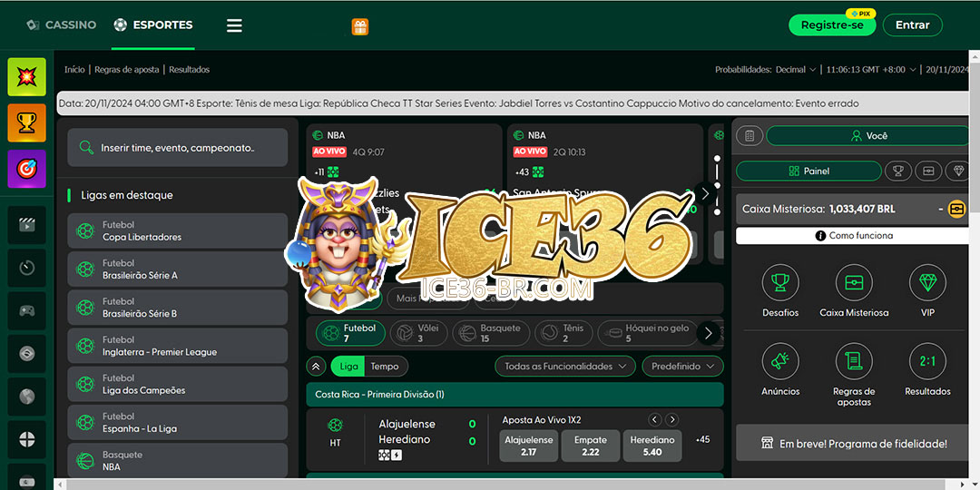Image resolution: width=980 pixels, height=490 pixels.
Task: Open the trophy icon beside Painel
Action: click(898, 171)
